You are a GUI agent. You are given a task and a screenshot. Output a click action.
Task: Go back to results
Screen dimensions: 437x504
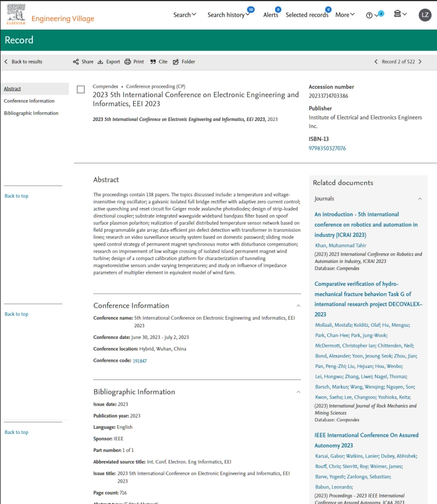click(x=23, y=62)
